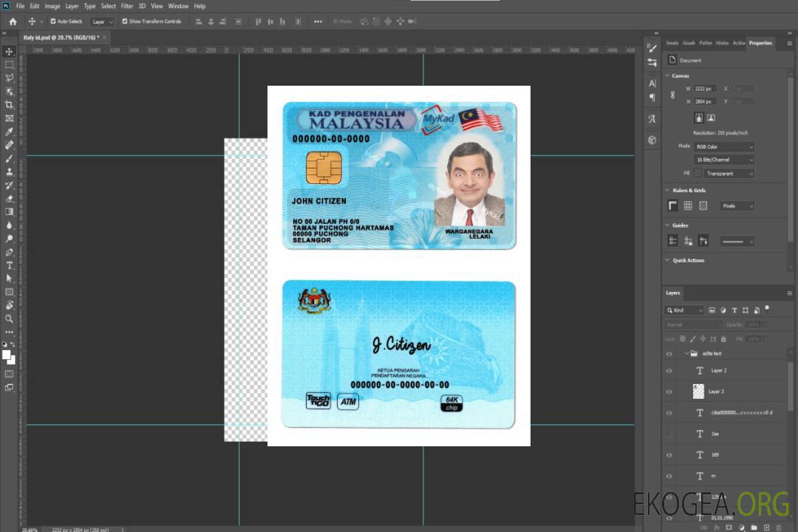Select the Move tool in the toolbox

coord(9,52)
